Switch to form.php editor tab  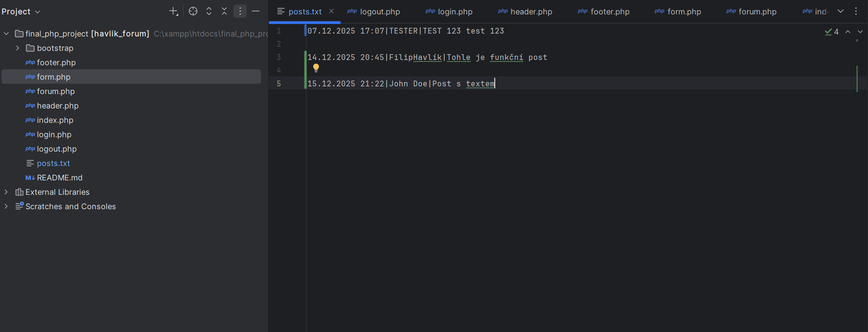click(678, 12)
